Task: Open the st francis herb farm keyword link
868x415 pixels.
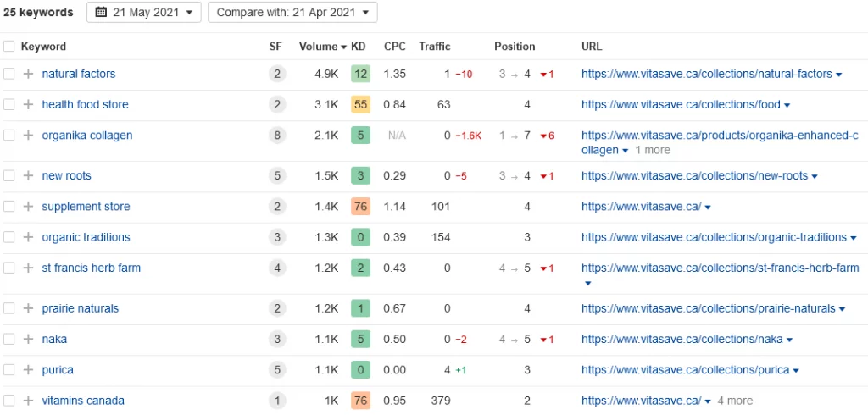Action: tap(92, 268)
